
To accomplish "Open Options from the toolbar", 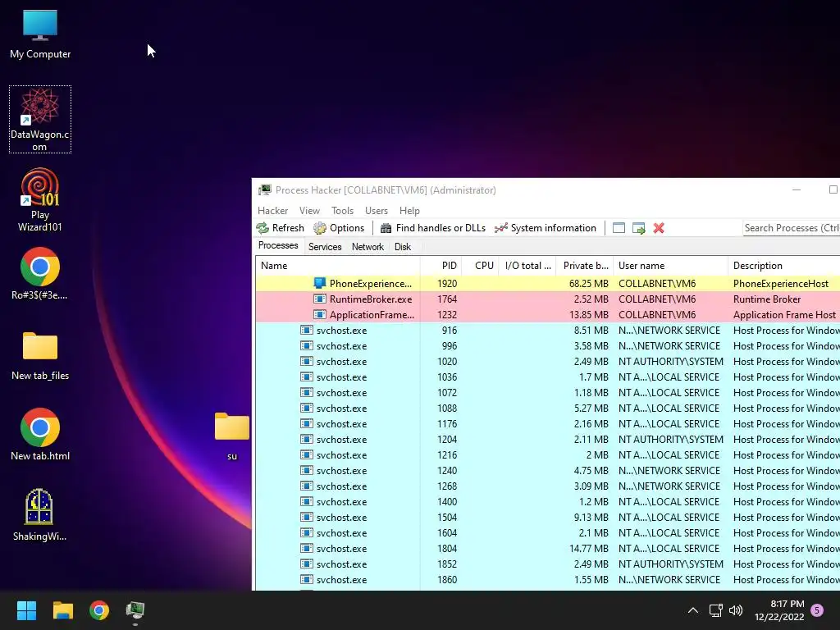I will click(339, 228).
